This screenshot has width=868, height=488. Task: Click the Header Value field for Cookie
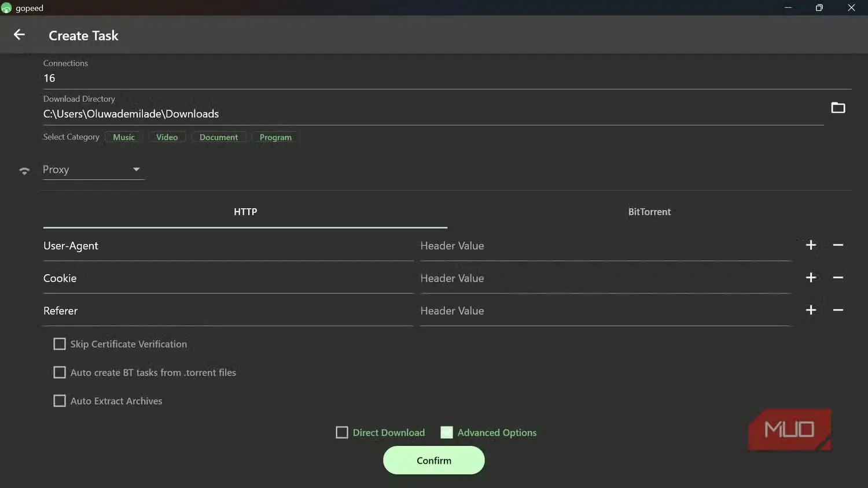[606, 278]
